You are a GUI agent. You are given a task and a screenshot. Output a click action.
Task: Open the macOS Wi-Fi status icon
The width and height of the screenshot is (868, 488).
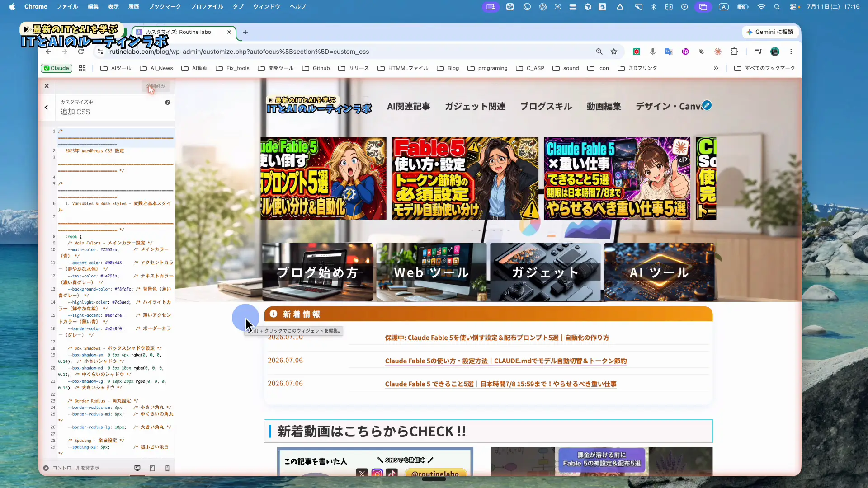(761, 6)
